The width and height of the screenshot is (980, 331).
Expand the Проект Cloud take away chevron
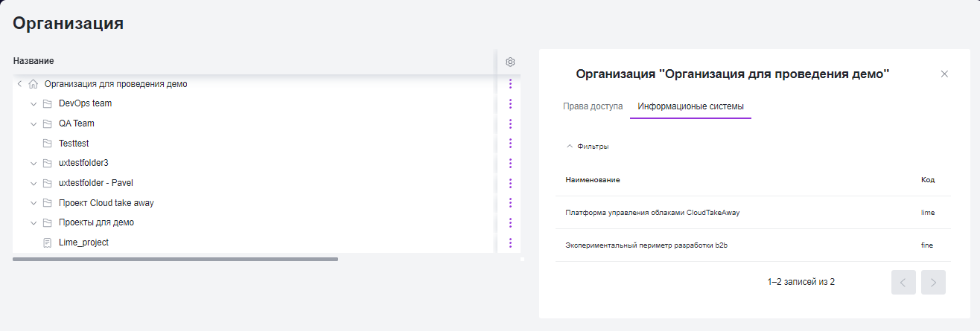[x=34, y=203]
